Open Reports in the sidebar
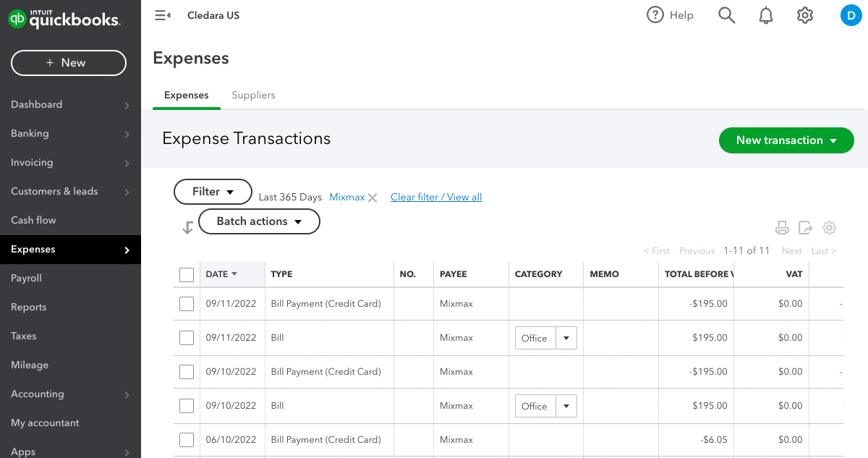This screenshot has height=458, width=868. 28,307
